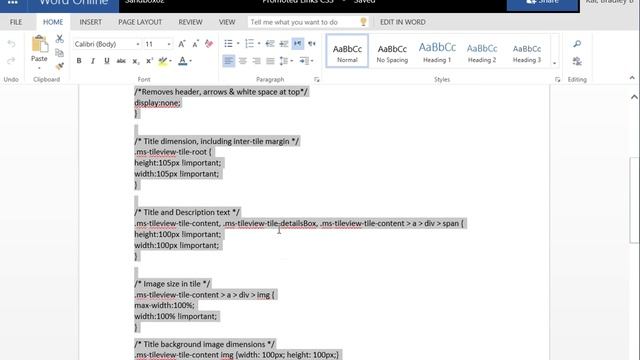Toggle Underline formatting
640x360 pixels.
click(x=107, y=61)
